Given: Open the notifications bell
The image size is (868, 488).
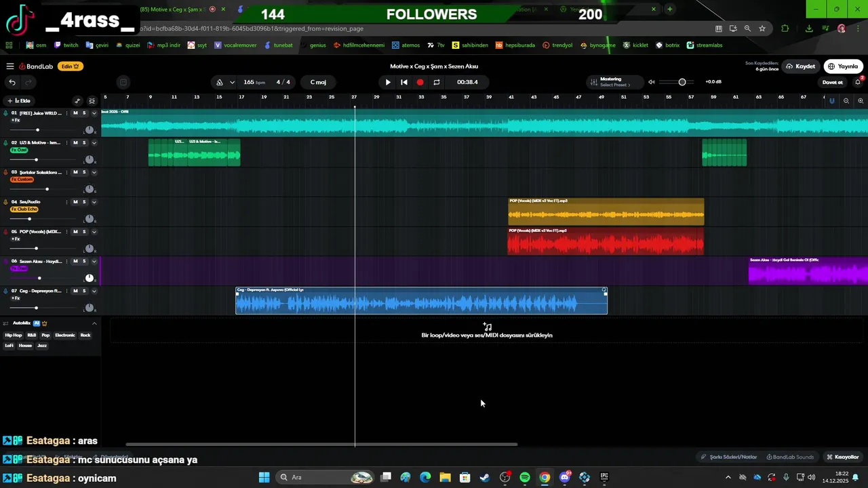Looking at the screenshot, I should click(x=858, y=82).
